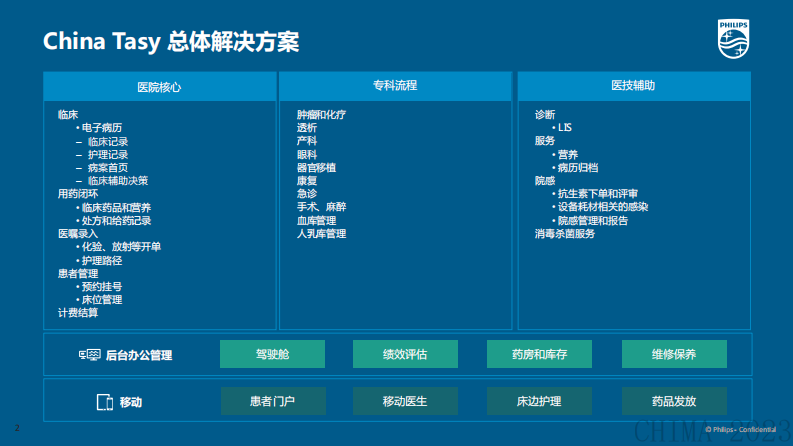Click the slide page number 2
This screenshot has height=446, width=793.
pyautogui.click(x=17, y=428)
